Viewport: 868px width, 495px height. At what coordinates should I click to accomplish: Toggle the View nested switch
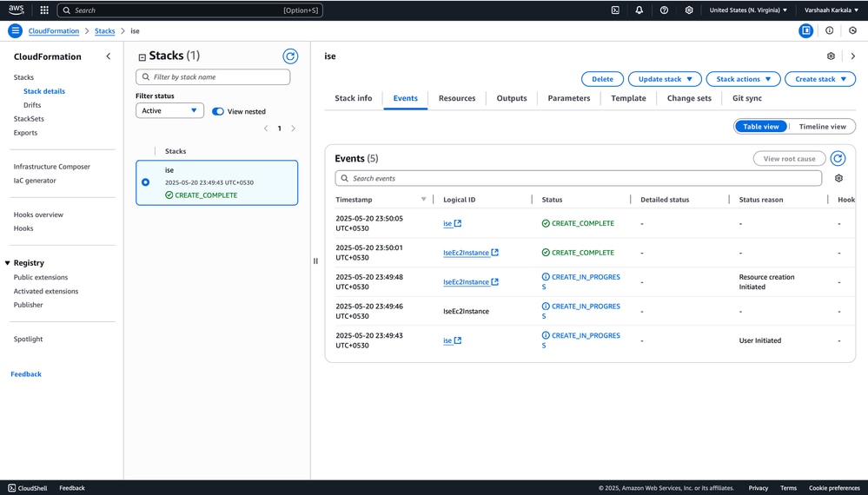click(x=218, y=111)
